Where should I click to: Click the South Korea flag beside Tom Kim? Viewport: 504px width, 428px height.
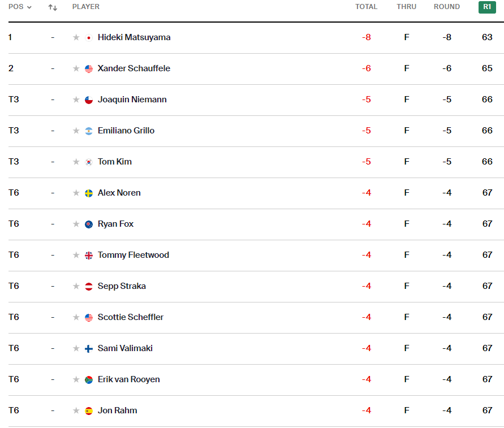[x=89, y=162]
